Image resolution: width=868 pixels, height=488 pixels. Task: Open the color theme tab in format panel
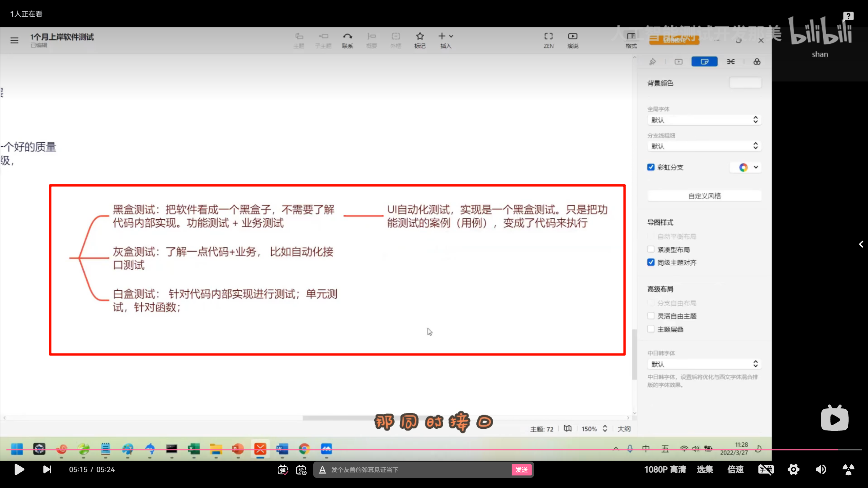click(757, 62)
